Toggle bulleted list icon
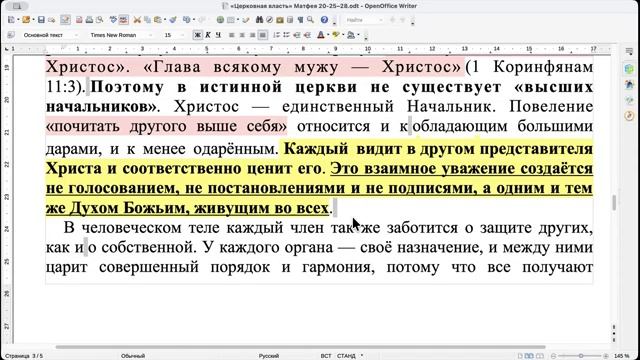 pos(286,35)
